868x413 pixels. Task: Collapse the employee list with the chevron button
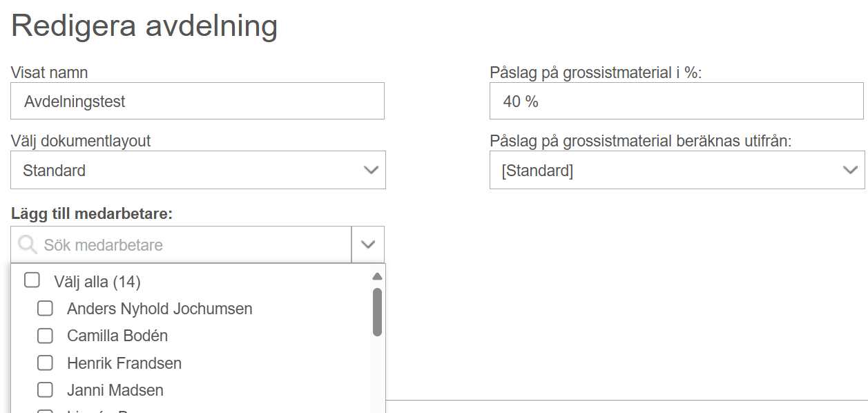coord(368,244)
